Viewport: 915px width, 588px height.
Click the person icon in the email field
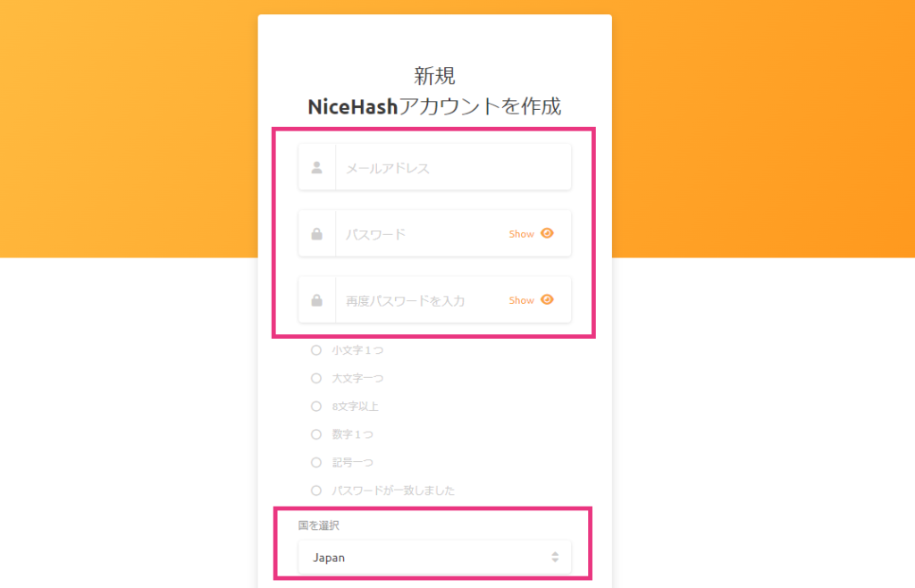316,166
